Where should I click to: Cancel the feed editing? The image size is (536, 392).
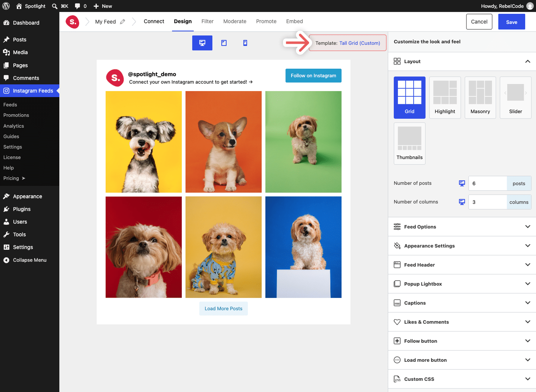(479, 22)
